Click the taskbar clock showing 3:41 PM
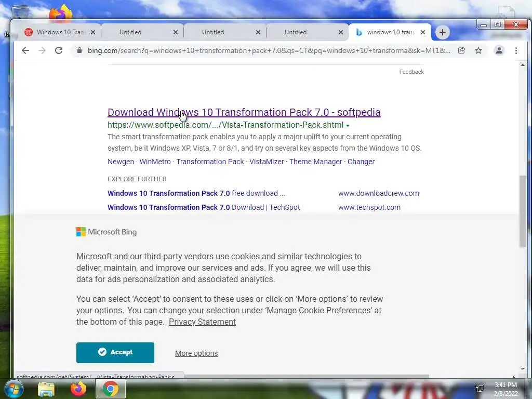 point(506,390)
